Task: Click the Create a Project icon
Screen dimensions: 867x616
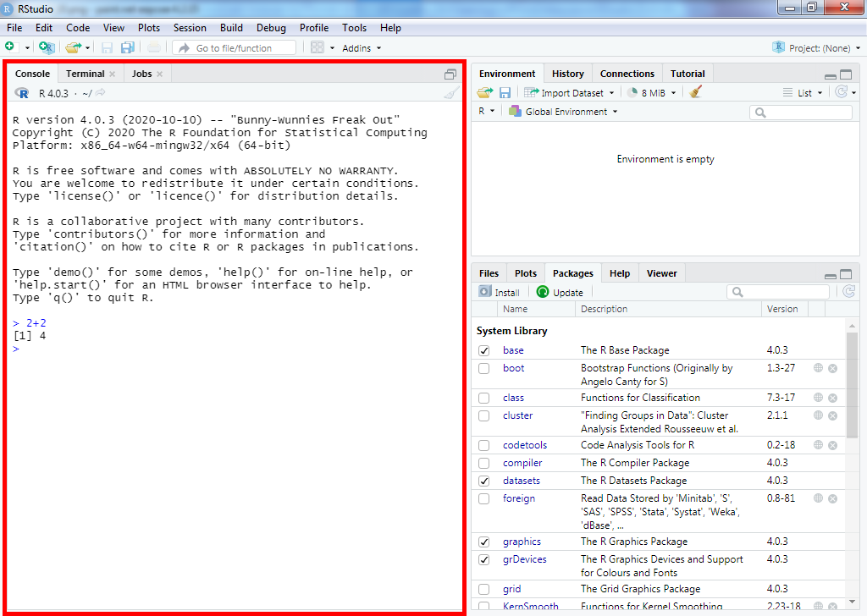Action: pyautogui.click(x=47, y=48)
